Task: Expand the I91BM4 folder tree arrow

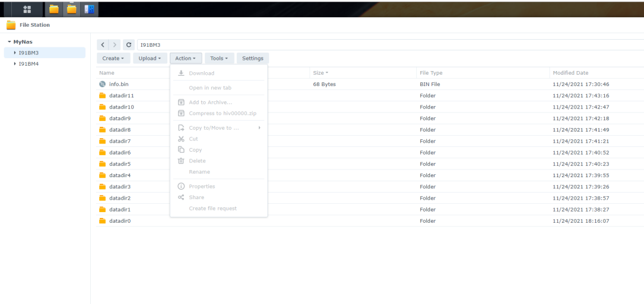Action: click(15, 63)
